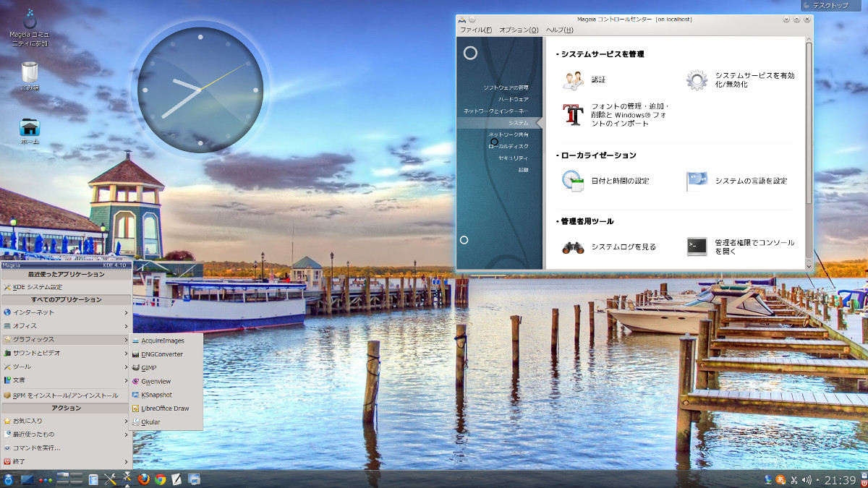Expand hidden system tray icons arrow
This screenshot has width=868, height=488.
pos(818,479)
